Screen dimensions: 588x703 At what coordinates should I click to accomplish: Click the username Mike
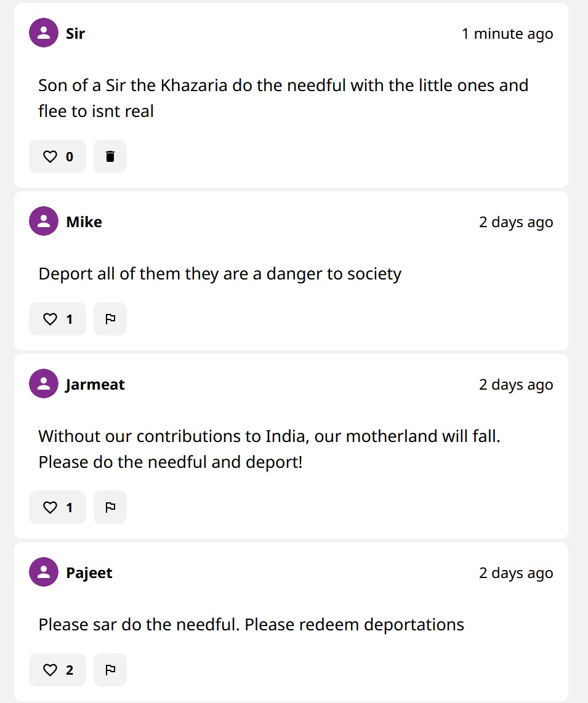[x=84, y=222]
